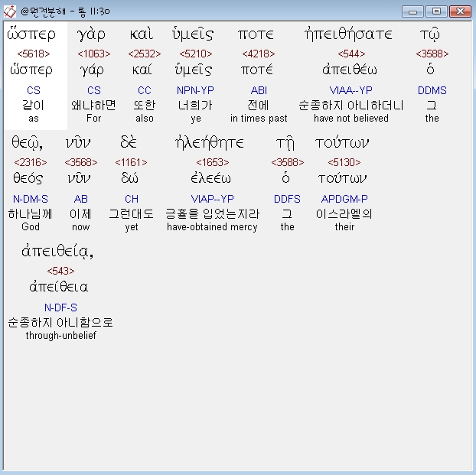Click Strong's number <2316>
Viewport: 476px width, 475px height.
pos(31,162)
